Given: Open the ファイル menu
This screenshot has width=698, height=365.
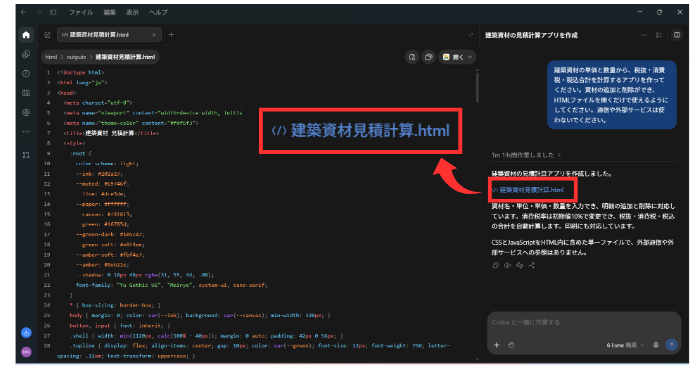Looking at the screenshot, I should pos(81,12).
